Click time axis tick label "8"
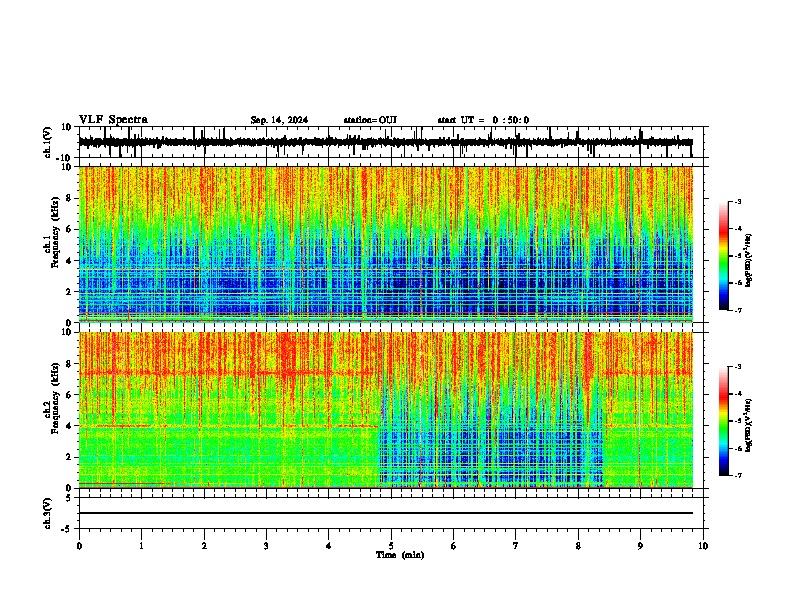 click(x=578, y=546)
